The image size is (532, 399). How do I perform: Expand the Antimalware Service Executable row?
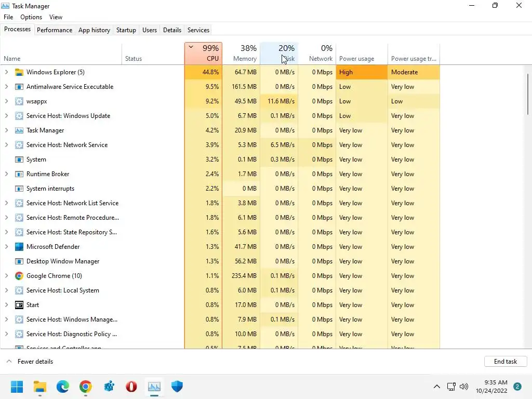(x=6, y=87)
